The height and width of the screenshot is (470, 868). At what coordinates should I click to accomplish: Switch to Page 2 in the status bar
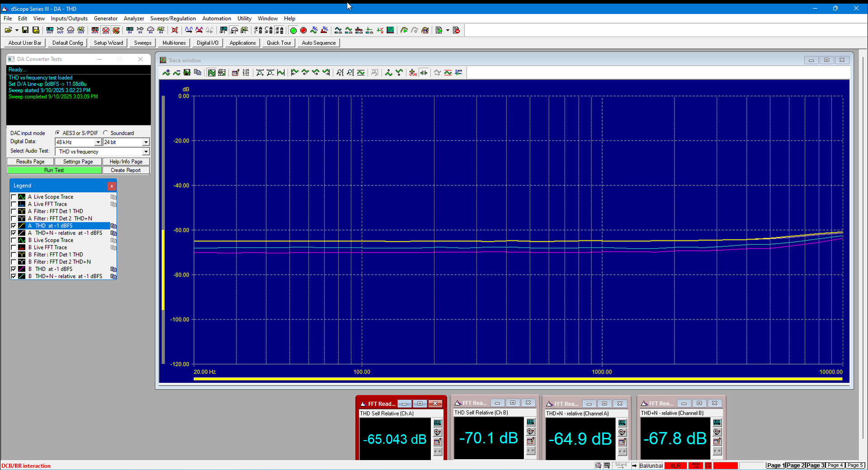pos(796,465)
